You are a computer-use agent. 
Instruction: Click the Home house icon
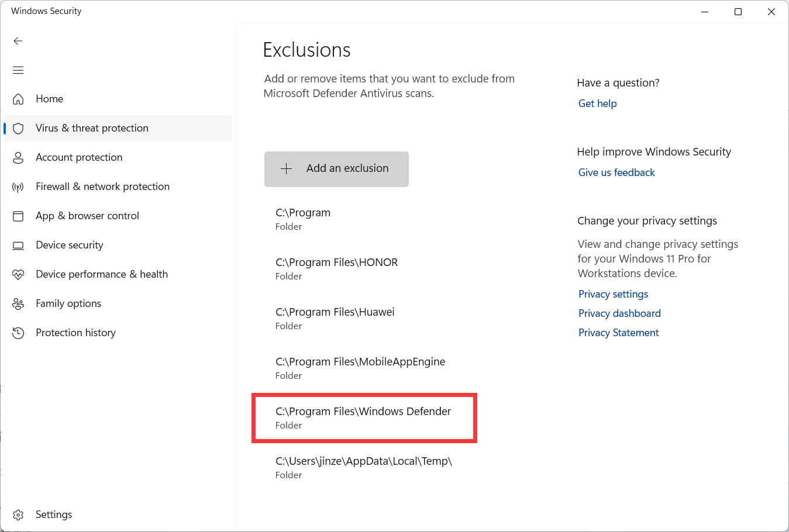[x=18, y=99]
